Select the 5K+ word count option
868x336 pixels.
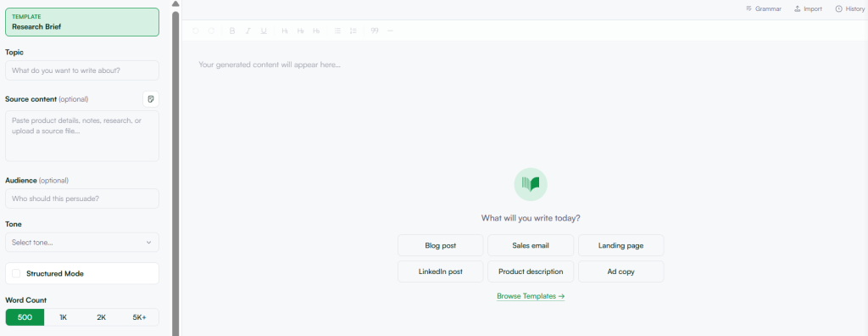pos(140,317)
